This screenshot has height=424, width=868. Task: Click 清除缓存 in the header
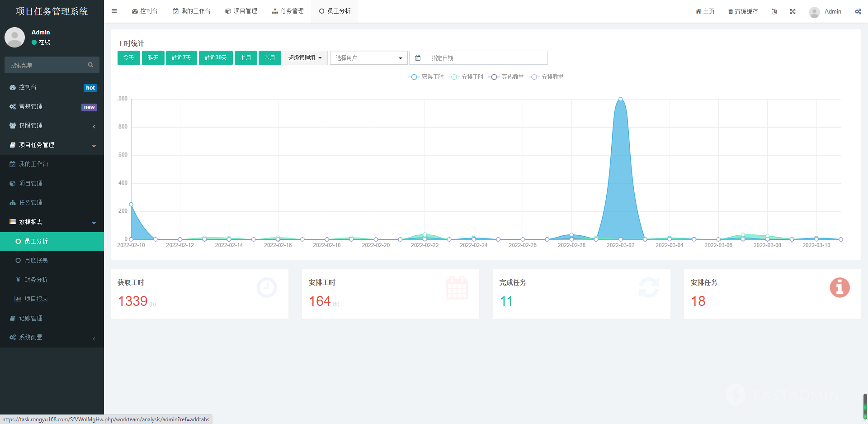coord(743,11)
